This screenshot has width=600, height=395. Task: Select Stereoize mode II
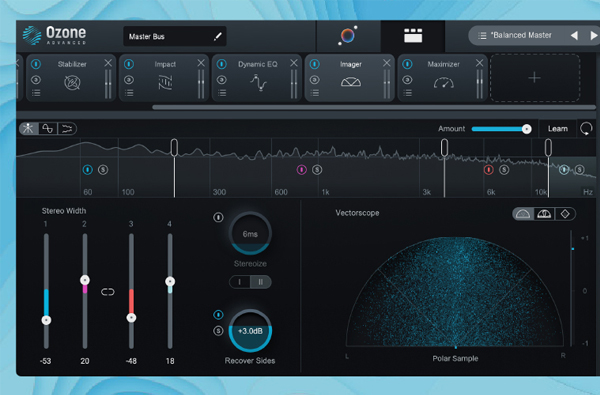tap(261, 282)
